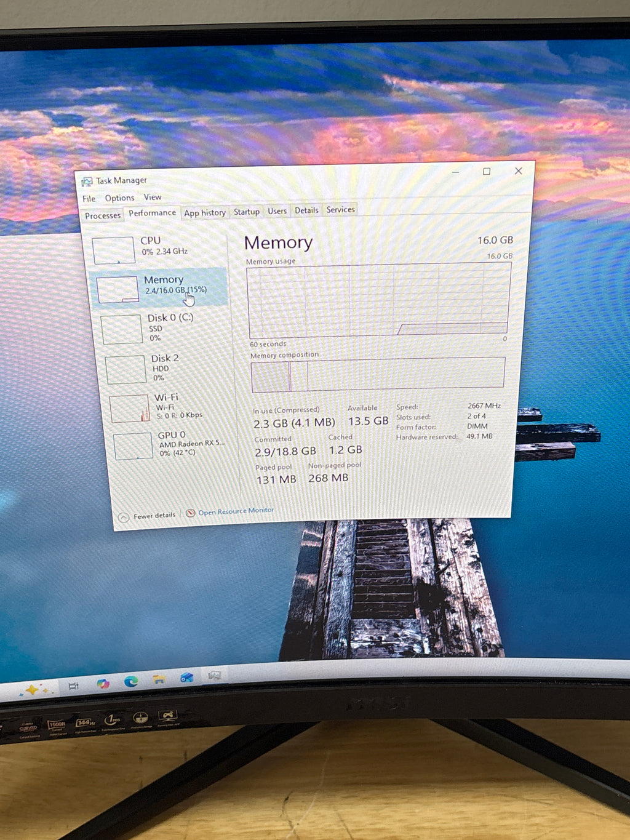Image resolution: width=630 pixels, height=840 pixels.
Task: Open the Options menu
Action: [119, 198]
